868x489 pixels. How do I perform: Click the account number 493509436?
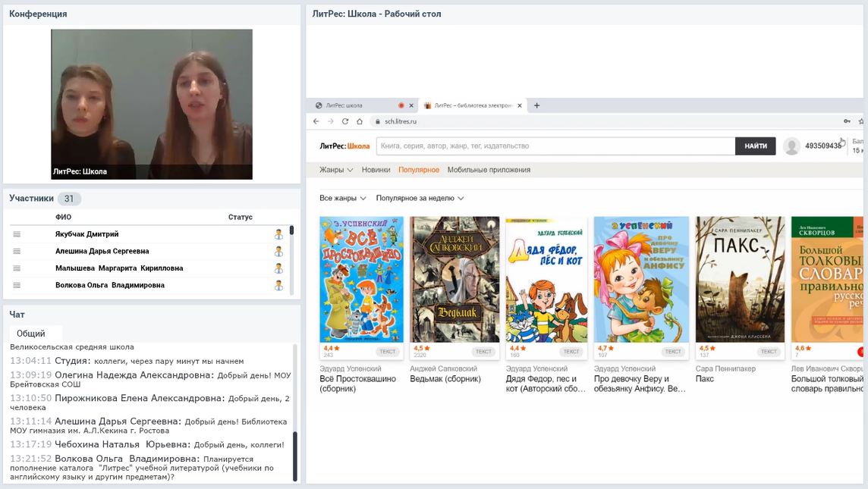[822, 146]
